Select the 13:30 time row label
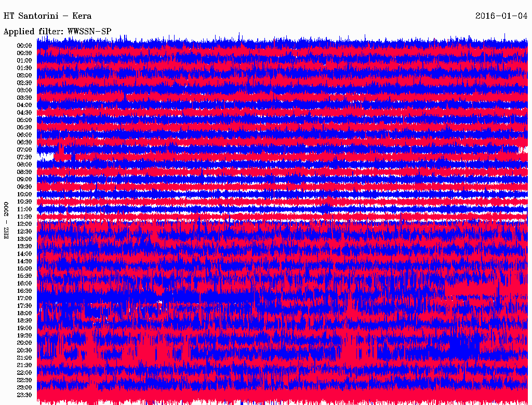This screenshot has width=532, height=405. pos(24,246)
